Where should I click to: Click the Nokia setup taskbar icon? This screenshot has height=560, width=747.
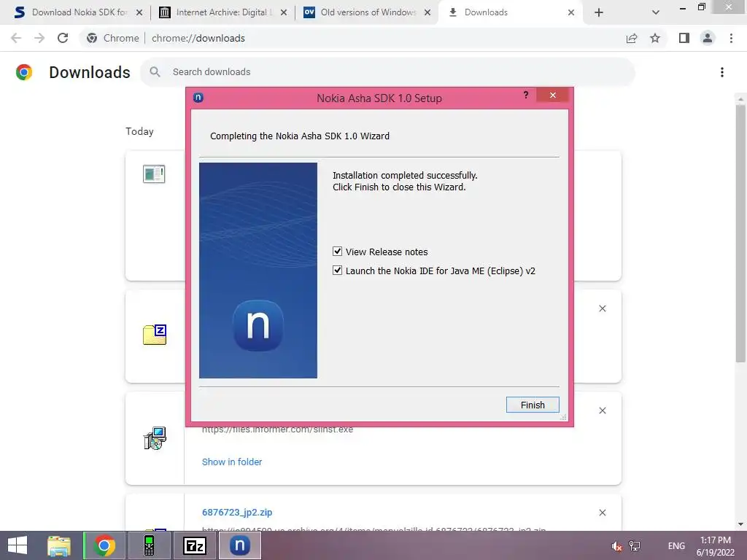(x=240, y=545)
